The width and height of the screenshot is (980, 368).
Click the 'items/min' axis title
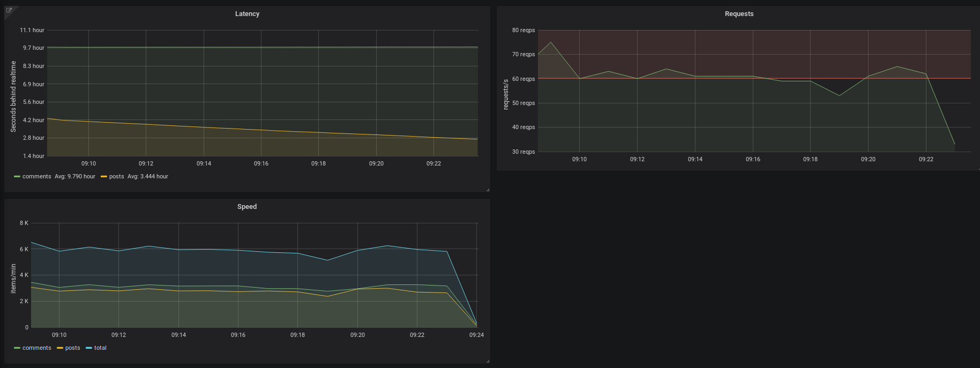[13, 279]
